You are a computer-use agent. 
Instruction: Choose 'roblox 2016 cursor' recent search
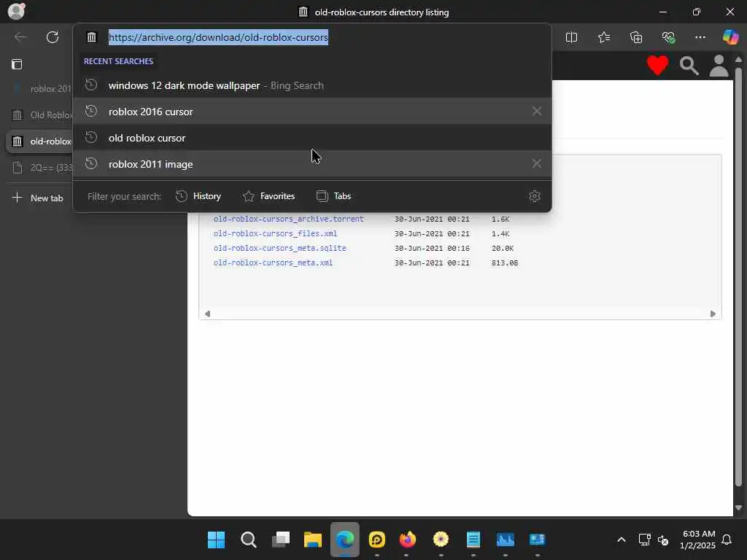[312, 112]
